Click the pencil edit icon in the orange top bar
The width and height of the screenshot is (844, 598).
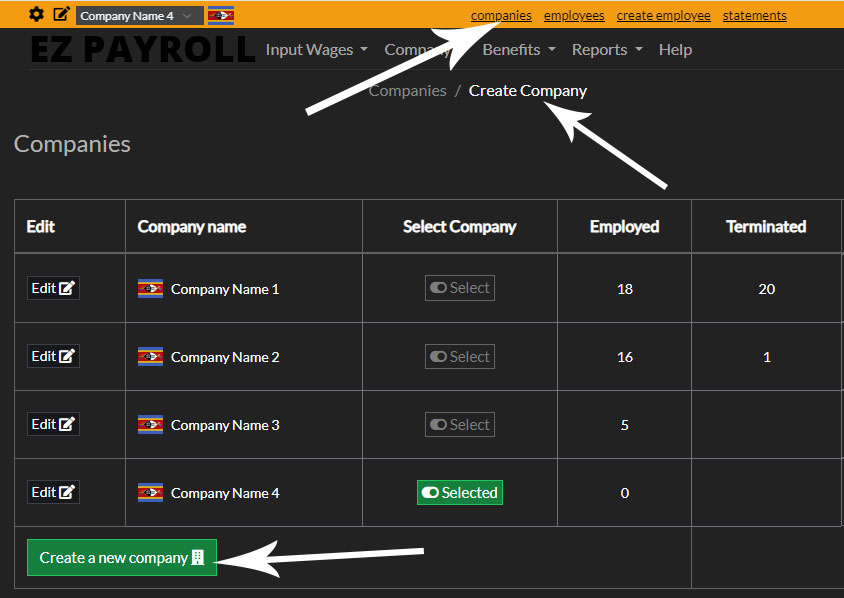click(62, 14)
